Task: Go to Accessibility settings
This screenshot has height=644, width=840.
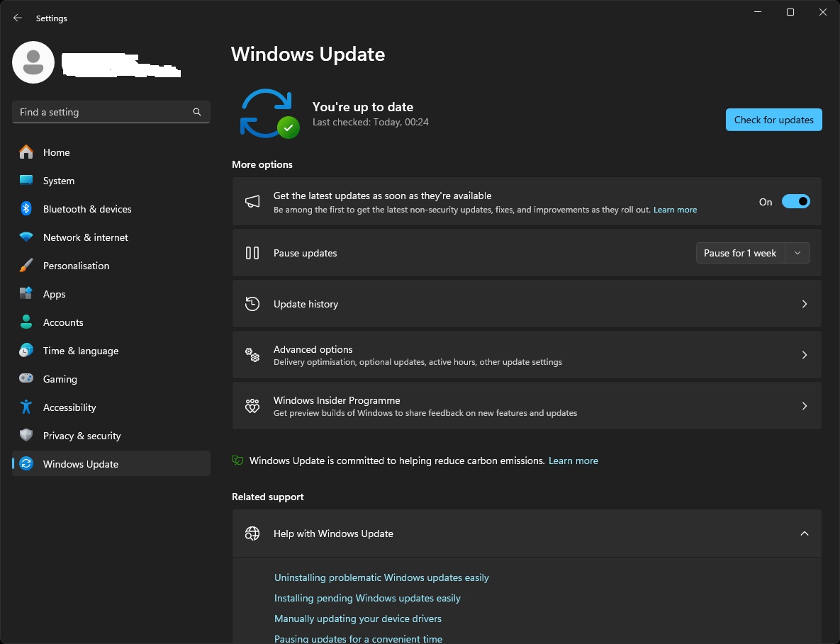Action: [x=111, y=407]
